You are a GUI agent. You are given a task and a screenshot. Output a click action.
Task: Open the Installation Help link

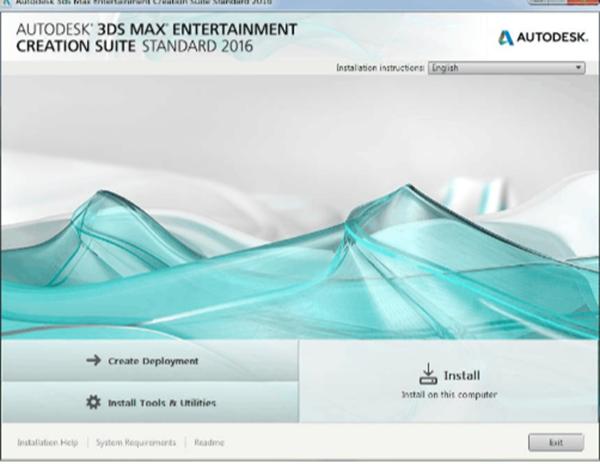pyautogui.click(x=48, y=442)
